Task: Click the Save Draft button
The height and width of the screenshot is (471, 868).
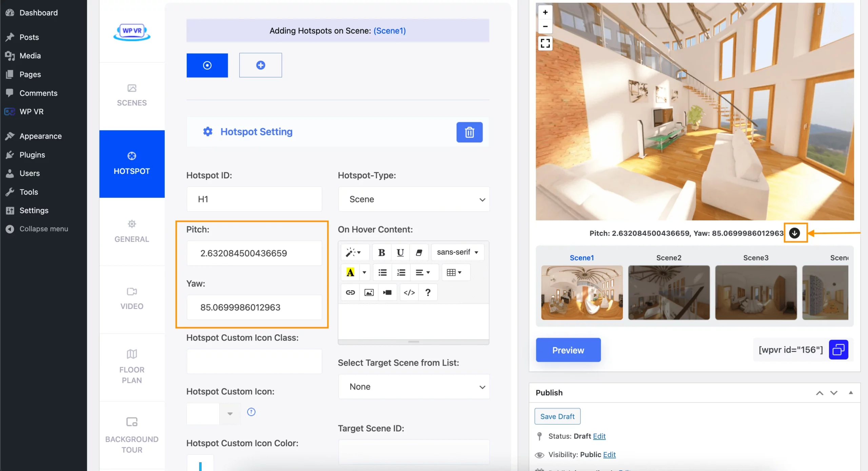Action: (557, 416)
